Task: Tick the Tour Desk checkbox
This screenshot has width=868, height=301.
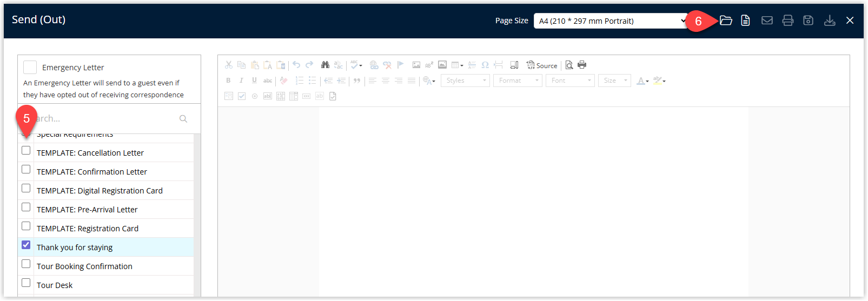Action: pyautogui.click(x=26, y=283)
